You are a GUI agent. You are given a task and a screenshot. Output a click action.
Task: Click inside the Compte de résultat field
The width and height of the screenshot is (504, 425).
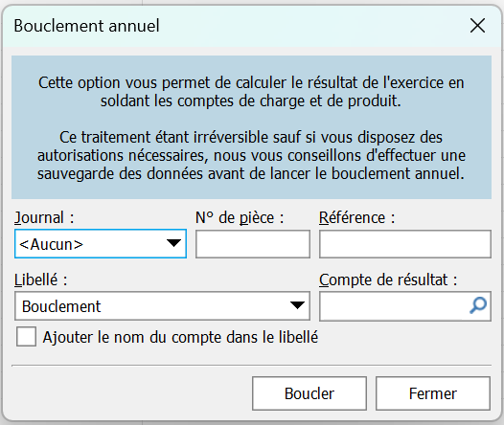coord(394,306)
